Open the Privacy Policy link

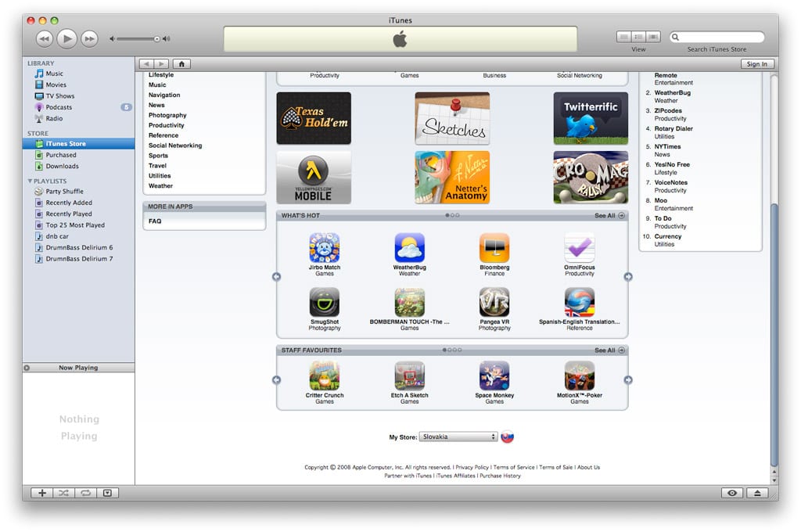pos(472,467)
